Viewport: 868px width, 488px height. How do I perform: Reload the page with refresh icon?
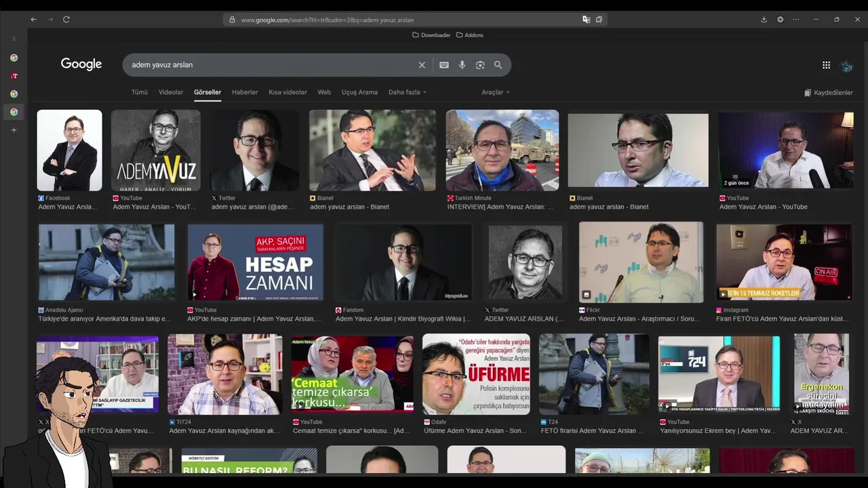tap(66, 20)
